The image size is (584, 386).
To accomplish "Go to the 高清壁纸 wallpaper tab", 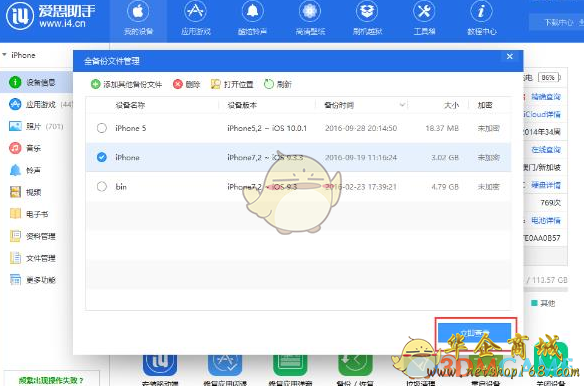I will pyautogui.click(x=310, y=19).
